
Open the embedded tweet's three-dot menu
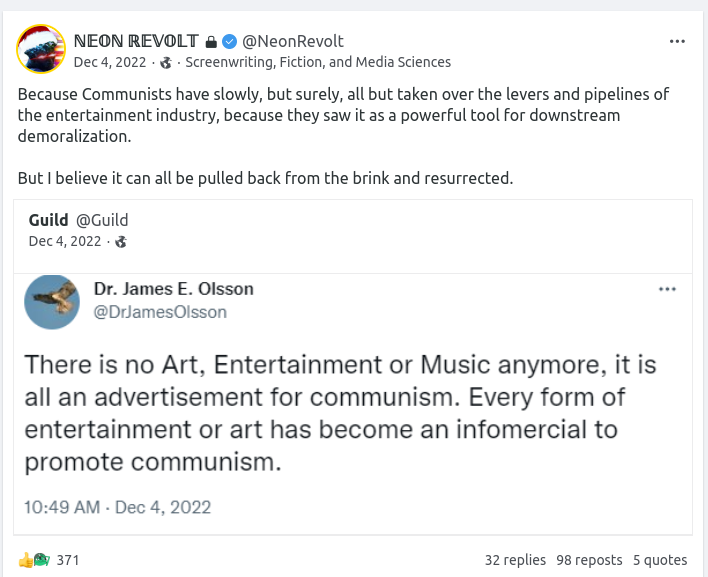point(667,289)
